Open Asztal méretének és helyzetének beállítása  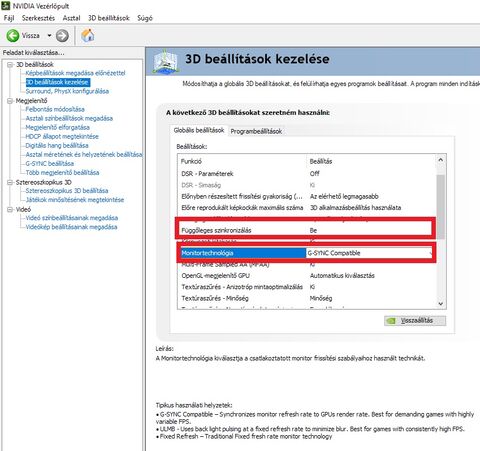pos(84,154)
